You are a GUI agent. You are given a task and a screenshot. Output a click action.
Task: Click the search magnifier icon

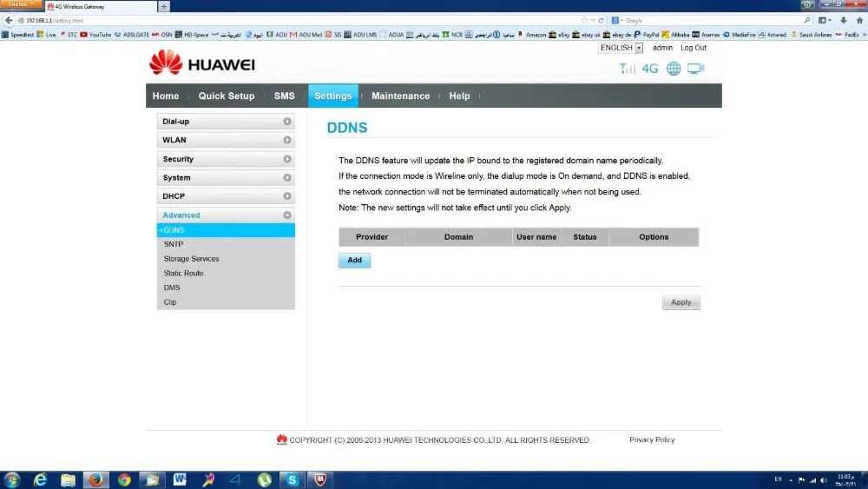click(x=806, y=21)
